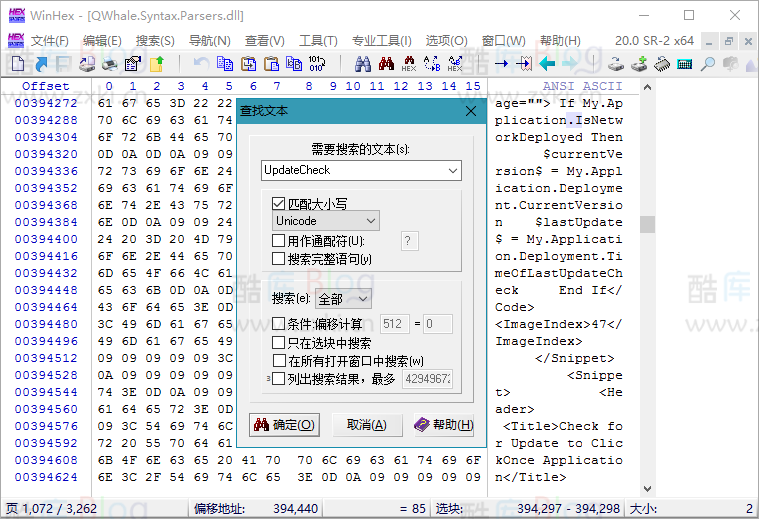Click the teal Back arrow icon
Image resolution: width=759 pixels, height=519 pixels.
[x=547, y=63]
